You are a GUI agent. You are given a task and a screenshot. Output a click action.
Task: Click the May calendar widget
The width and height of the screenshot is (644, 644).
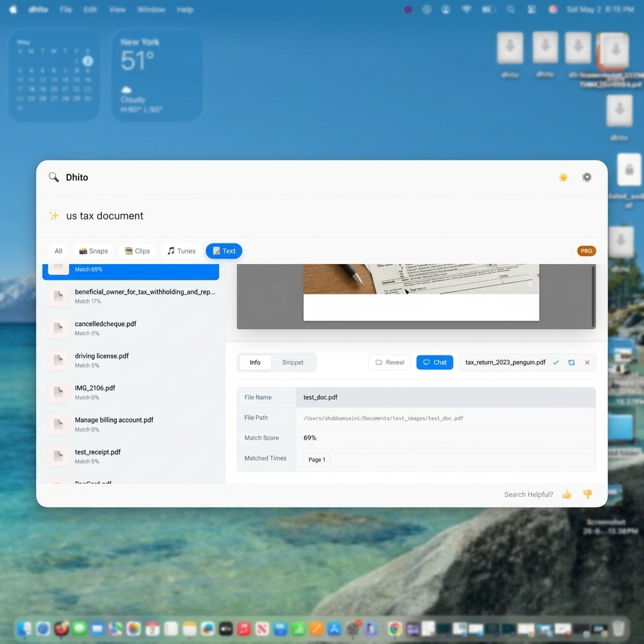(54, 75)
